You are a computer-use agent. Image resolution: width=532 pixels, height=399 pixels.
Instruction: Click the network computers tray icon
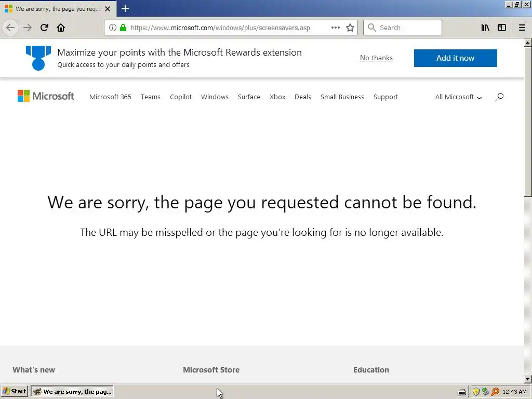click(x=486, y=392)
